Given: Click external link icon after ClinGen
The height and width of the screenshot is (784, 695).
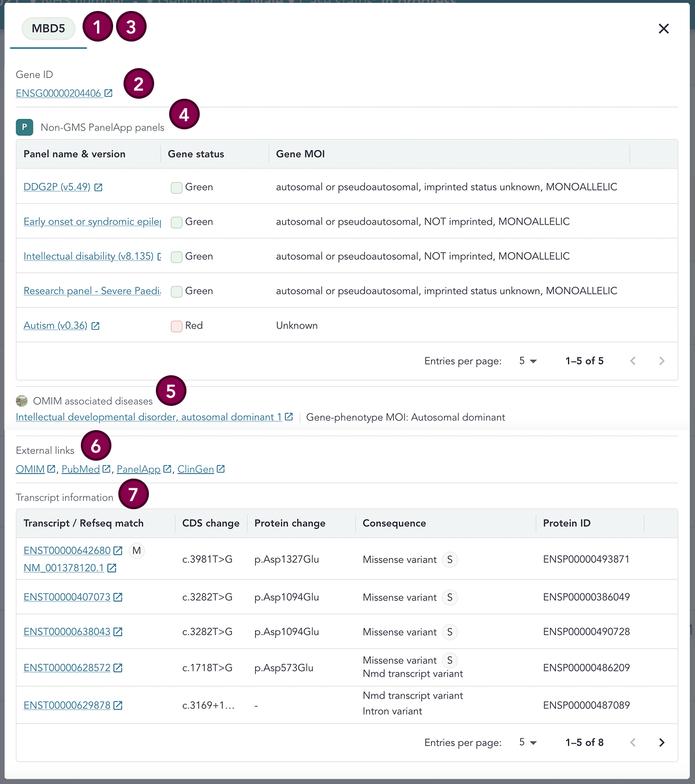Looking at the screenshot, I should click(x=221, y=469).
